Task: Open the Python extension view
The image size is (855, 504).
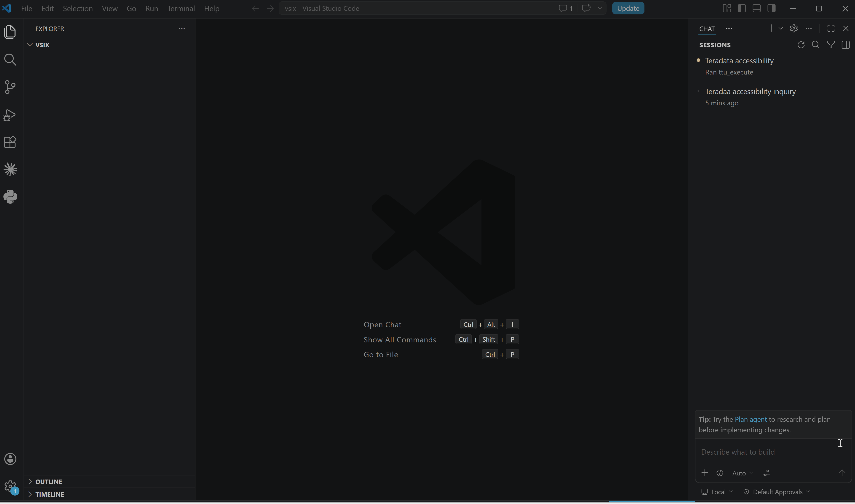Action: (x=10, y=197)
